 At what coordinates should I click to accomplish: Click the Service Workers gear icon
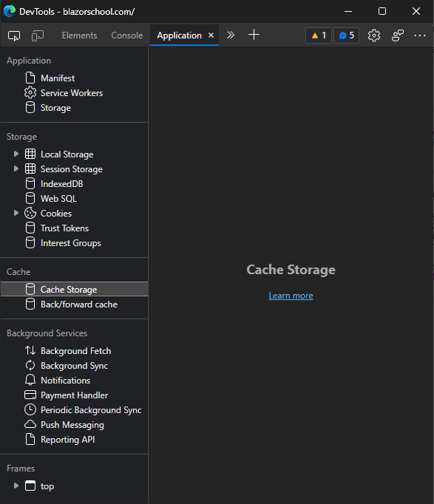(30, 92)
